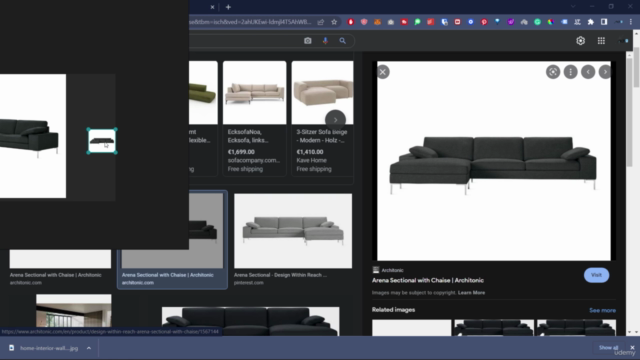Viewport: 640px width, 360px height.
Task: Go to previous image in preview
Action: pos(588,72)
